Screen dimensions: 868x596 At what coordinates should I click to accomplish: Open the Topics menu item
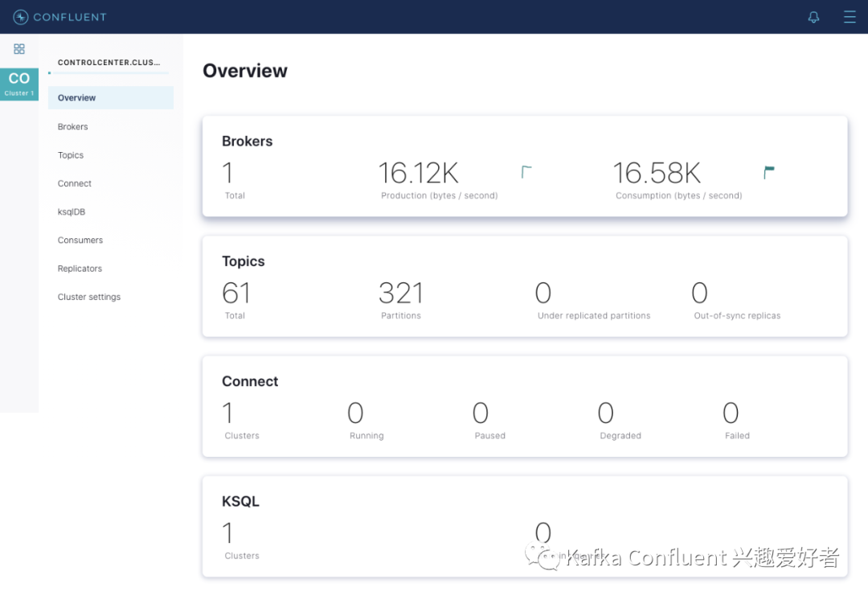pos(70,155)
